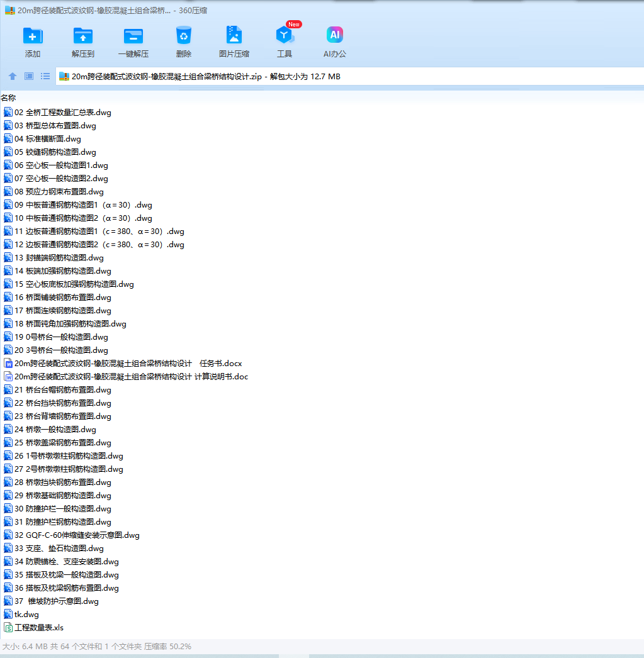Click the 一键解压 one-click extract icon
The image size is (644, 658).
(x=133, y=36)
